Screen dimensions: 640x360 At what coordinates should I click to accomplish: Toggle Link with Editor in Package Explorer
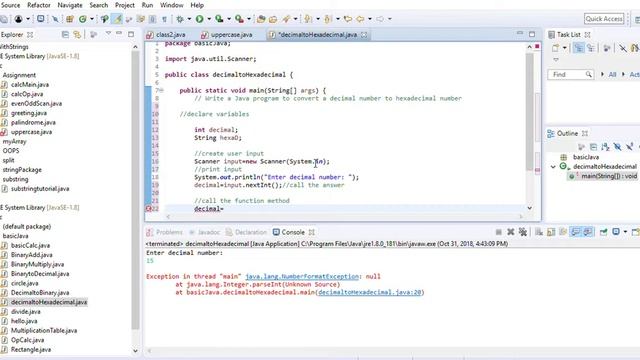[x=77, y=35]
